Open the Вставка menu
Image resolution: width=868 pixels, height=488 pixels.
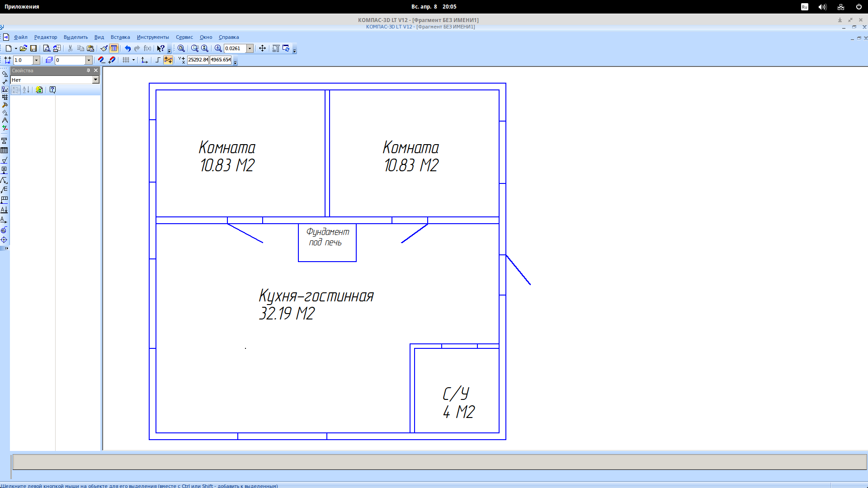[x=120, y=37]
